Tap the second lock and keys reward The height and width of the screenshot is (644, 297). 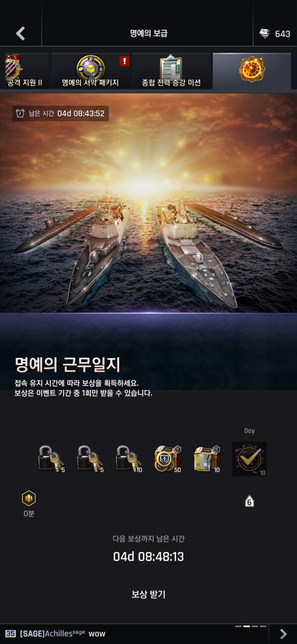click(90, 459)
